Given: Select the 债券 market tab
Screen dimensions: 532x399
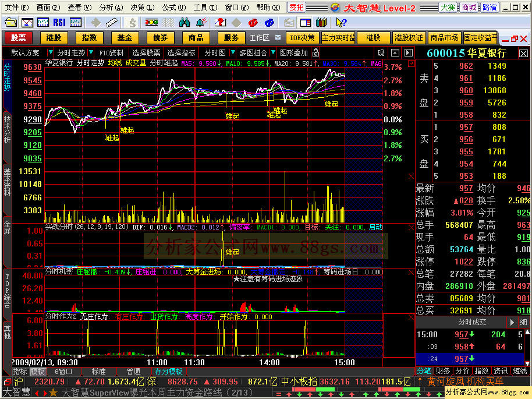Looking at the screenshot, I should (x=161, y=38).
